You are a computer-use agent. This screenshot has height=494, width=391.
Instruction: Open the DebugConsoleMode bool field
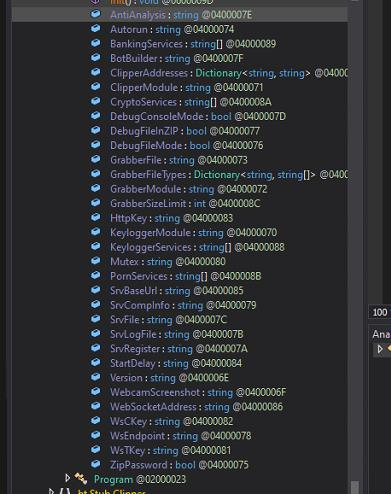click(198, 116)
